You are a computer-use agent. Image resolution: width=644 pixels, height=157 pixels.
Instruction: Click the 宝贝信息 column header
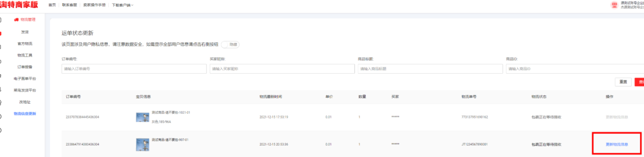pyautogui.click(x=143, y=97)
